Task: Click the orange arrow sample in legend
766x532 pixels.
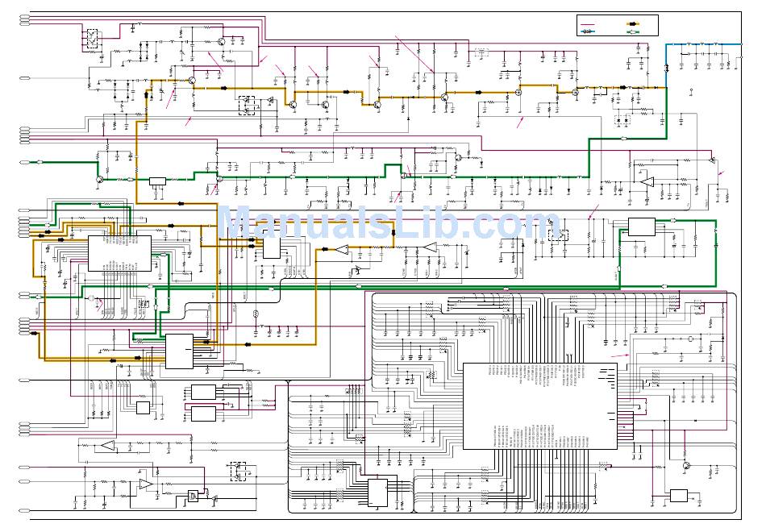Action: 633,23
